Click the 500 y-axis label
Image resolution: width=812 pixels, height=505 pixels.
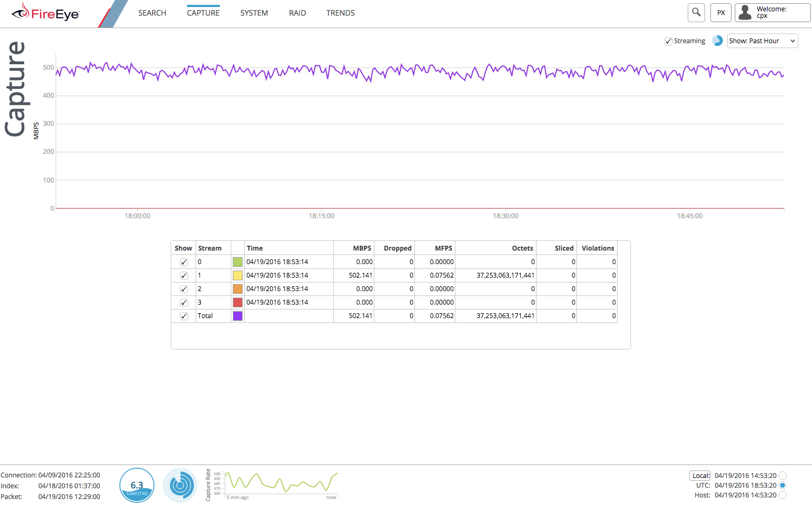pos(49,68)
